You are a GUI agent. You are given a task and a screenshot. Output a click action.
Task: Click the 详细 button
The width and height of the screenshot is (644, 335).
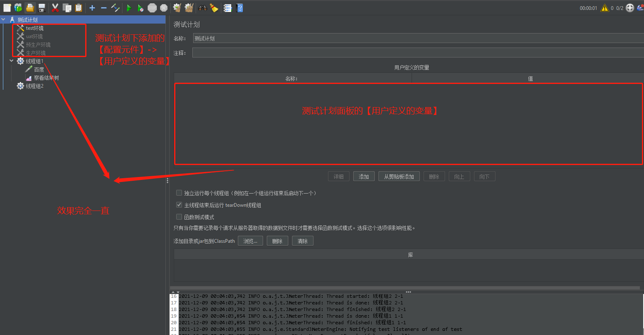point(339,177)
